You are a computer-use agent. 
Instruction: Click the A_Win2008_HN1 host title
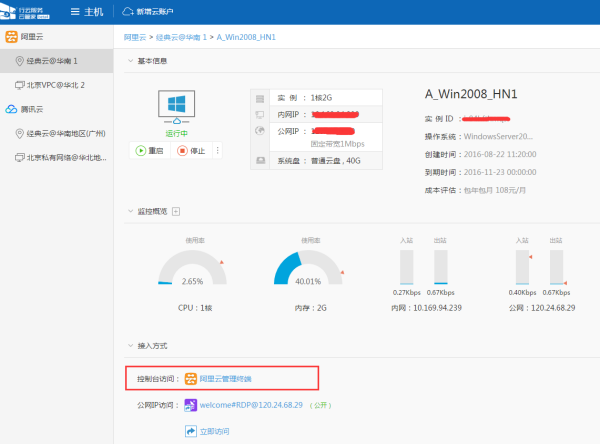point(471,94)
